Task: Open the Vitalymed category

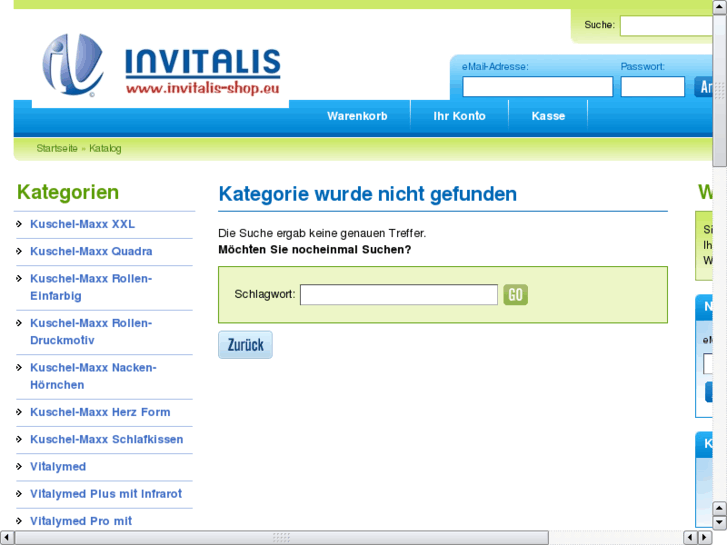Action: tap(58, 467)
